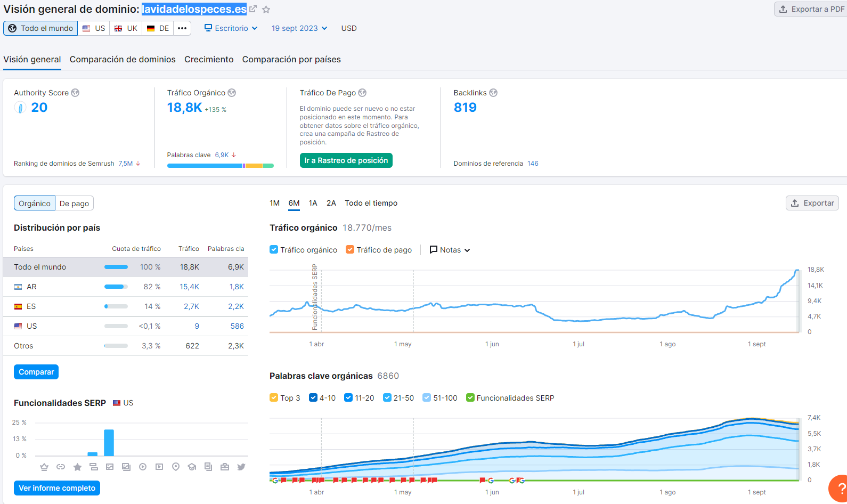Screen dimensions: 847x504
Task: Switch to the De pago segment
Action: [74, 204]
